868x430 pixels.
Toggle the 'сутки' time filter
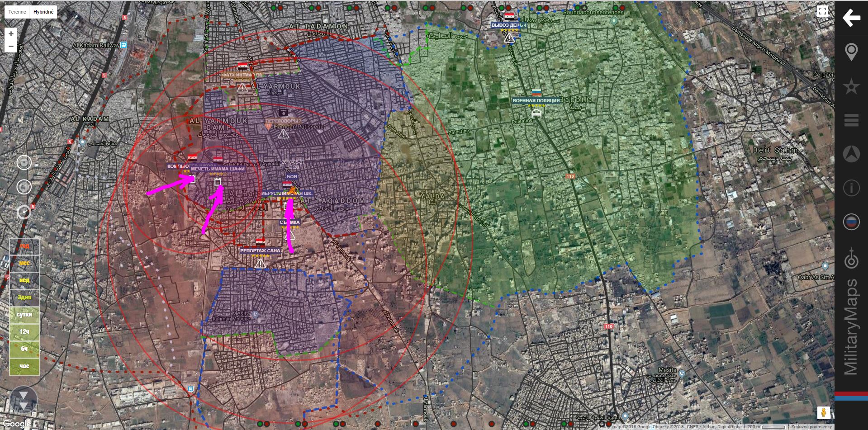point(24,314)
